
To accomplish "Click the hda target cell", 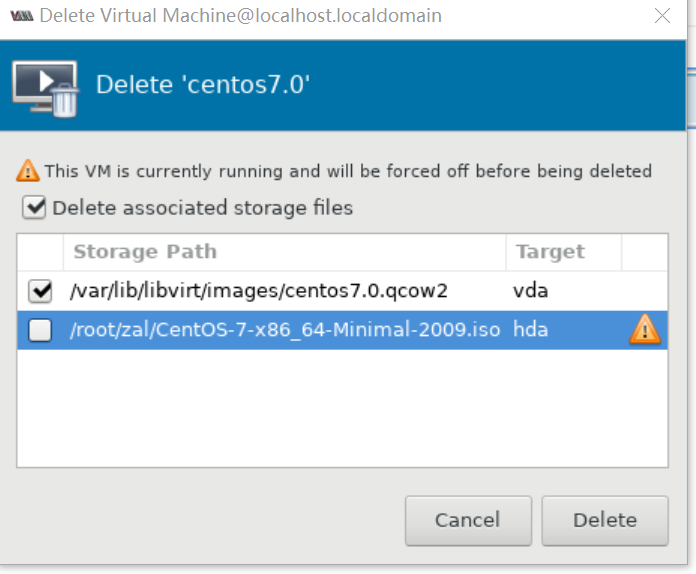I will tap(530, 330).
